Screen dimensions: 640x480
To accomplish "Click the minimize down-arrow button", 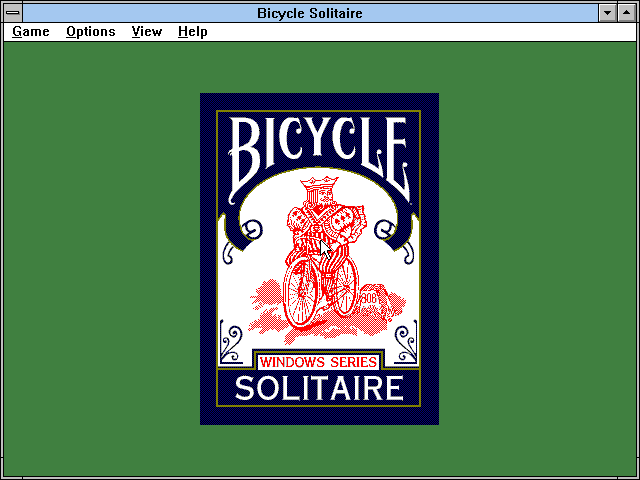I will pyautogui.click(x=608, y=12).
